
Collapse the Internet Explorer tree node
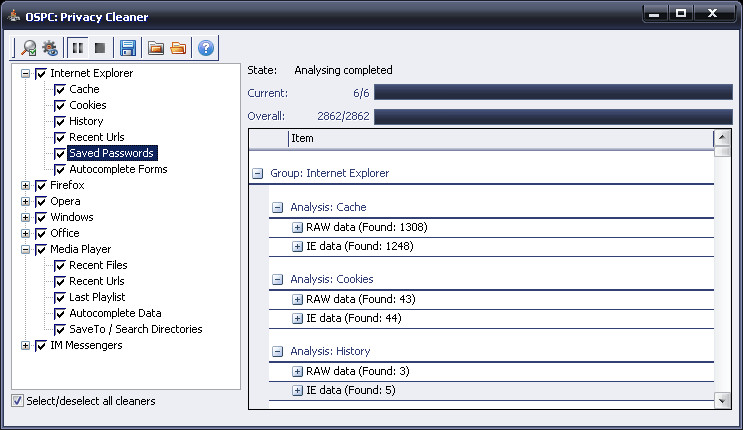coord(26,73)
